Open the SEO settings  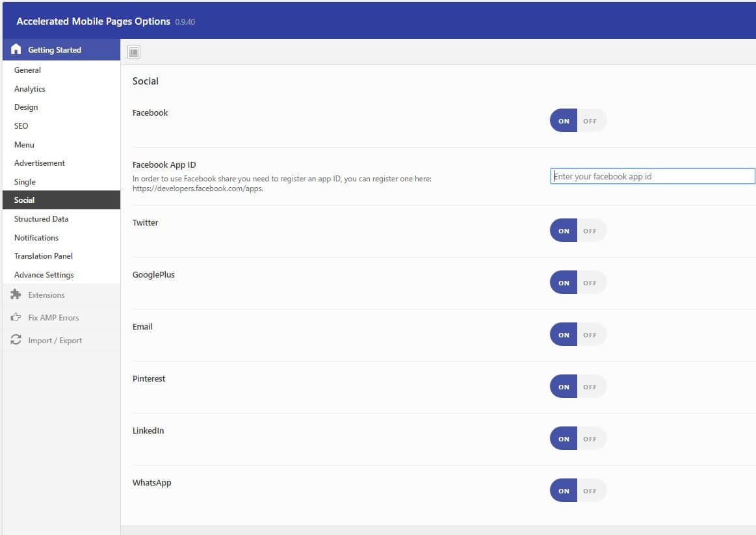click(x=61, y=126)
